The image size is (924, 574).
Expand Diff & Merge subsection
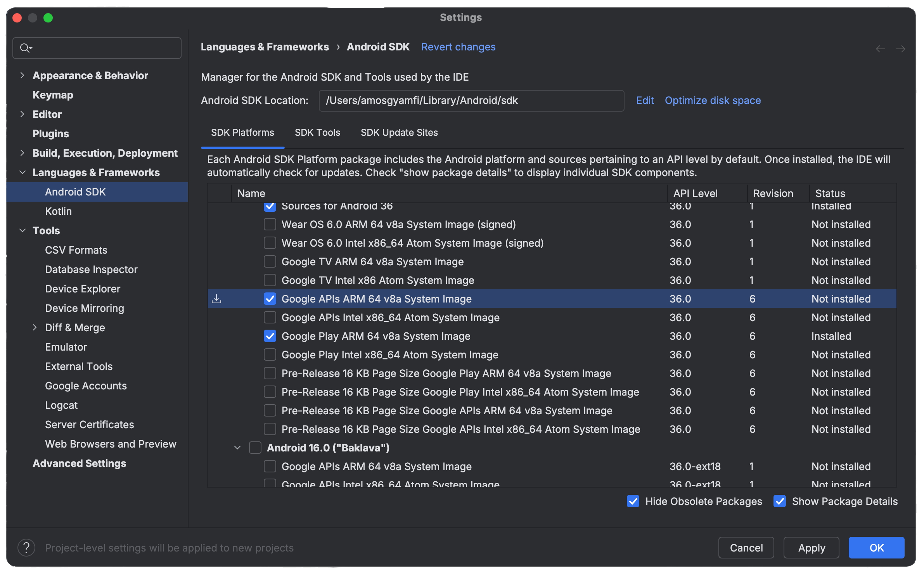[x=35, y=327]
